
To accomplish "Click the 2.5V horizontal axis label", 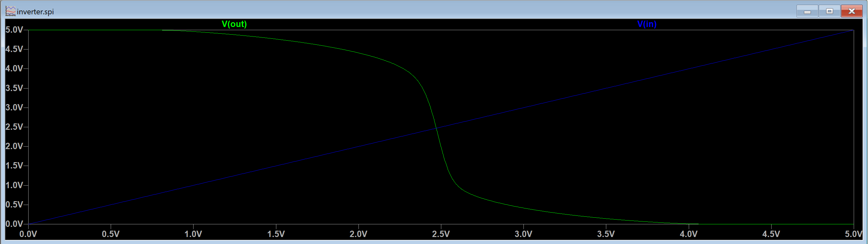I will coord(441,234).
